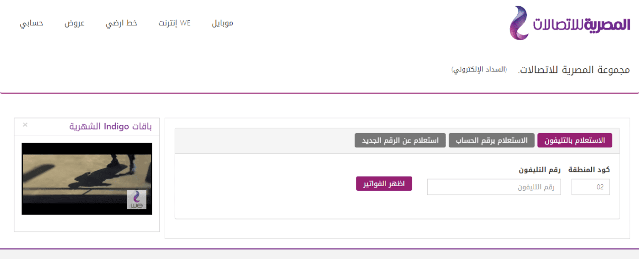Open the عروض menu
This screenshot has width=644, height=259.
pyautogui.click(x=74, y=23)
